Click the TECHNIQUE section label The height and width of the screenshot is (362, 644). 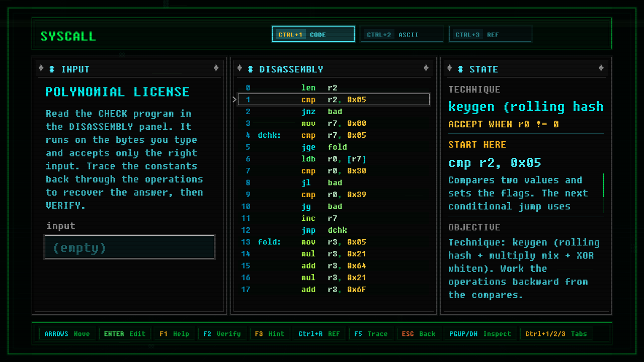coord(474,89)
